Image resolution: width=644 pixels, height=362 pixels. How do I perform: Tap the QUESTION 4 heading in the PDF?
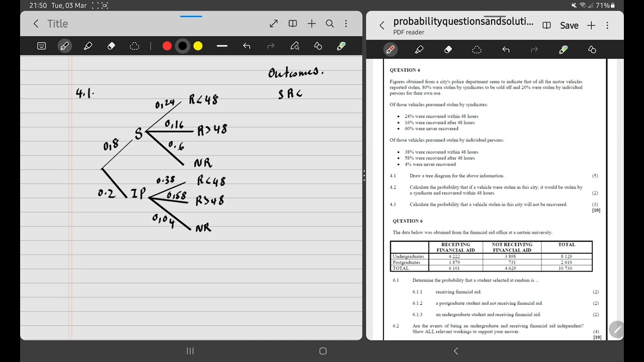click(405, 70)
